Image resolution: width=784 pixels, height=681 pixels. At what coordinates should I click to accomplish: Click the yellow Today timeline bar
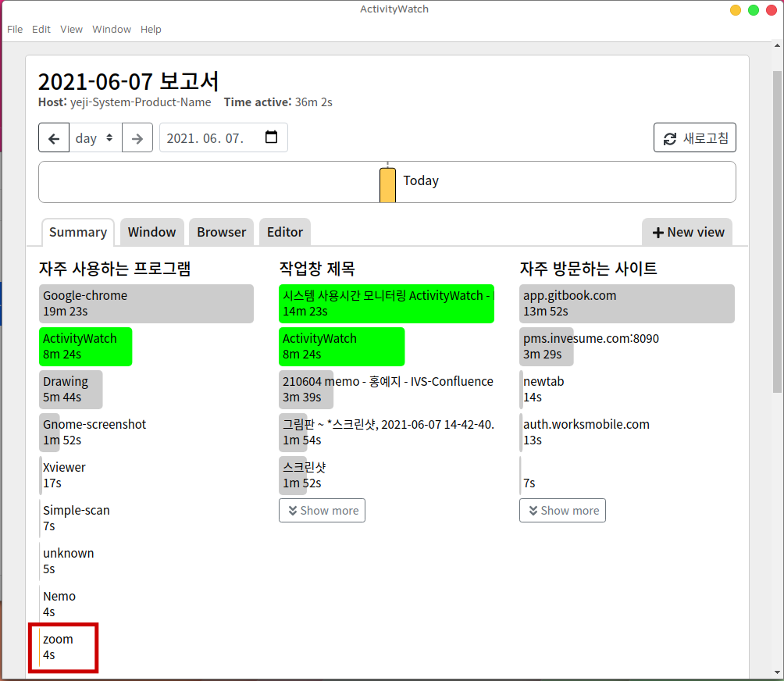(x=387, y=185)
